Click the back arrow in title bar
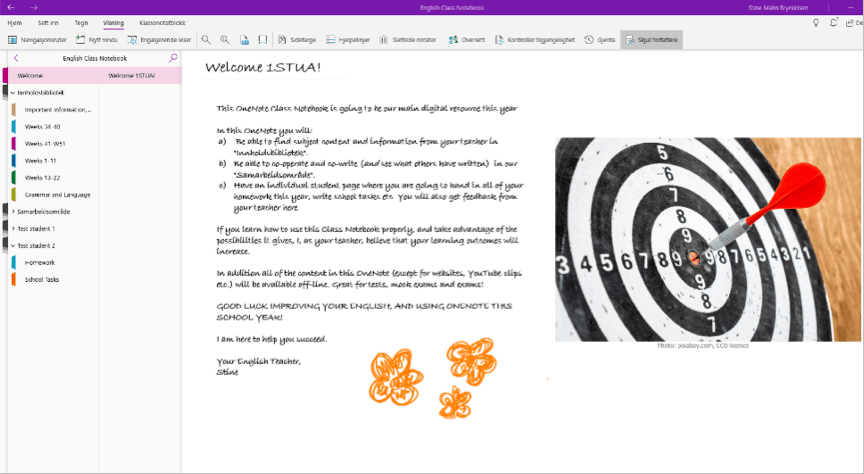 (x=11, y=7)
